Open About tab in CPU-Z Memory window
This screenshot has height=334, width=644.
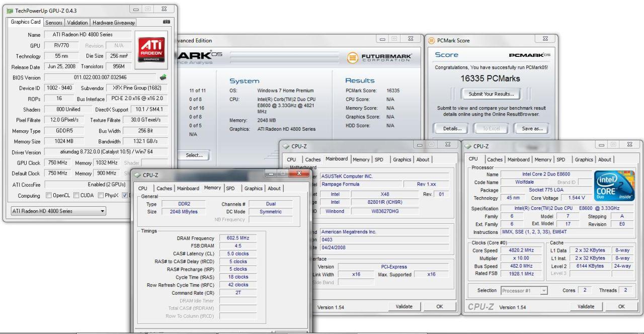[274, 188]
